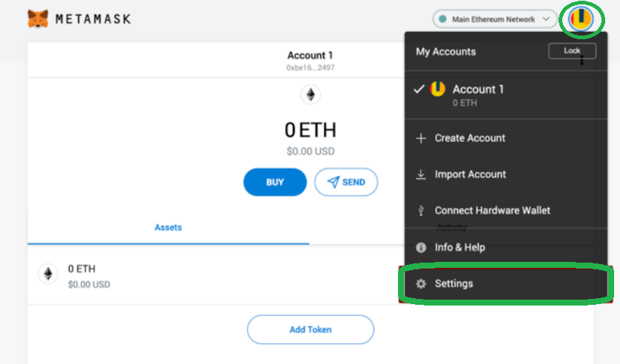This screenshot has height=364, width=620.
Task: Click the network dropdown chevron arrow
Action: click(x=546, y=19)
